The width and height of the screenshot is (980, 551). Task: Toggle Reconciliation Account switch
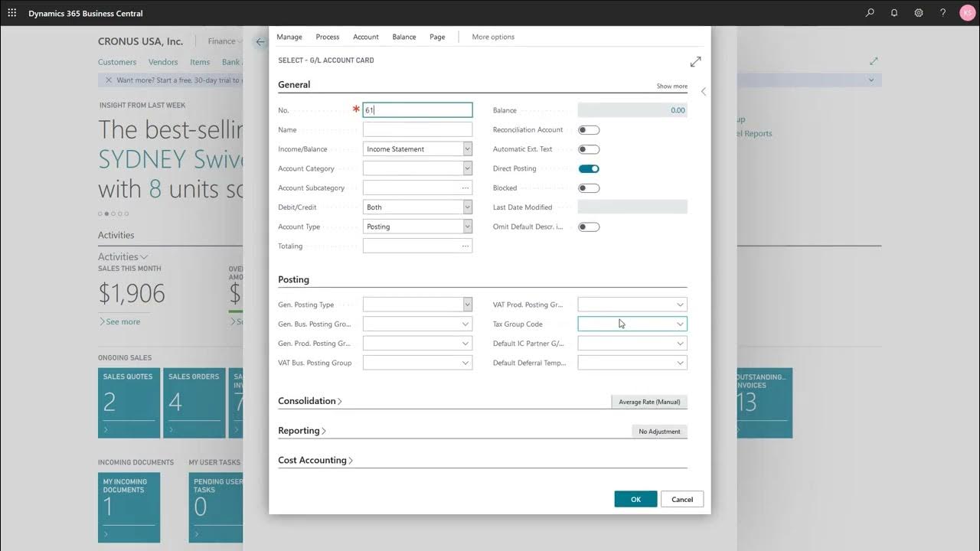click(x=589, y=130)
